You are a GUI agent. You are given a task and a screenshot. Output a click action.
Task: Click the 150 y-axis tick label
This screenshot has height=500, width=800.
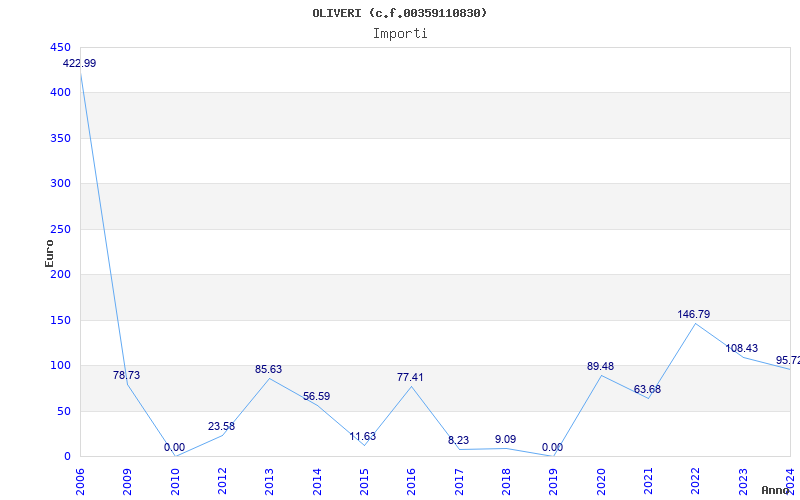pyautogui.click(x=60, y=320)
